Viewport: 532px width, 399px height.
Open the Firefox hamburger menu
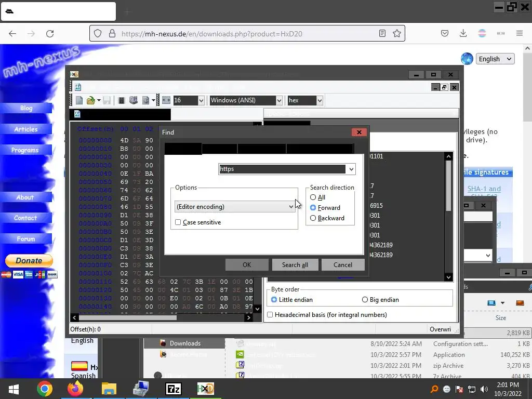coord(520,33)
